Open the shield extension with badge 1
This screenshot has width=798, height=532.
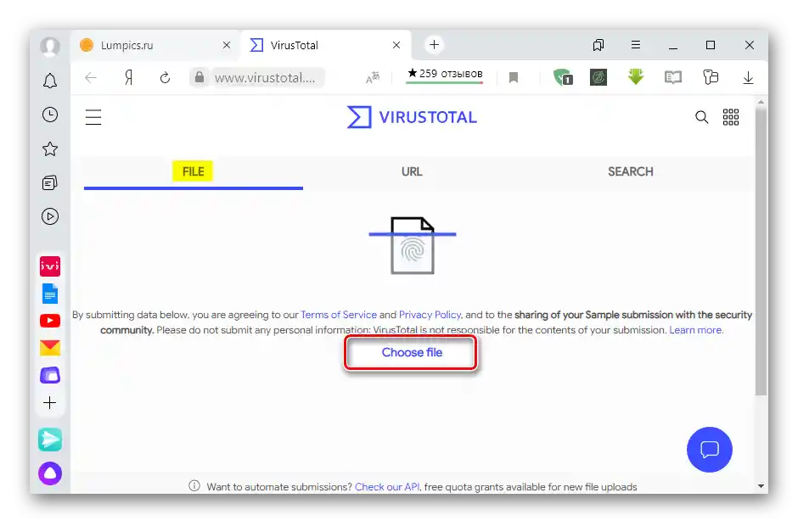pos(563,77)
